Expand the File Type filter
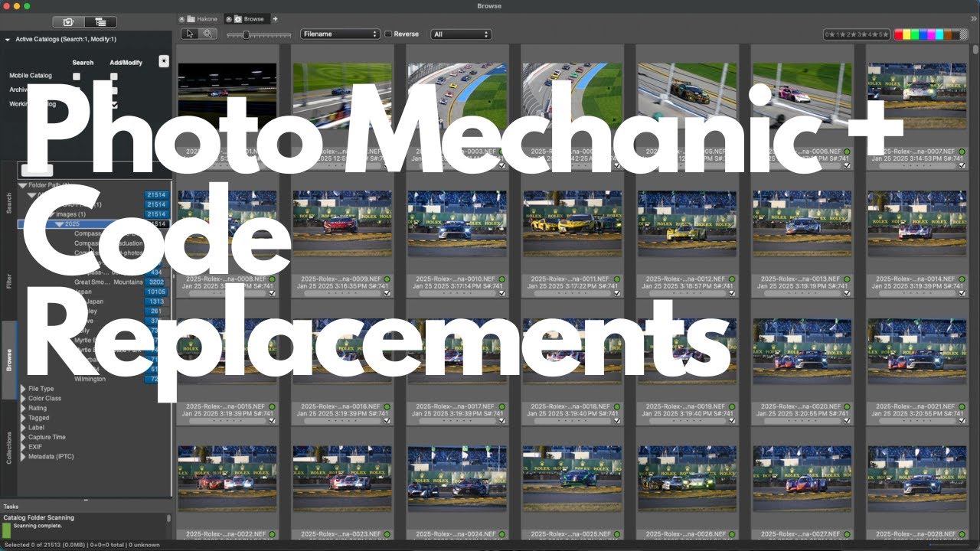 point(23,389)
